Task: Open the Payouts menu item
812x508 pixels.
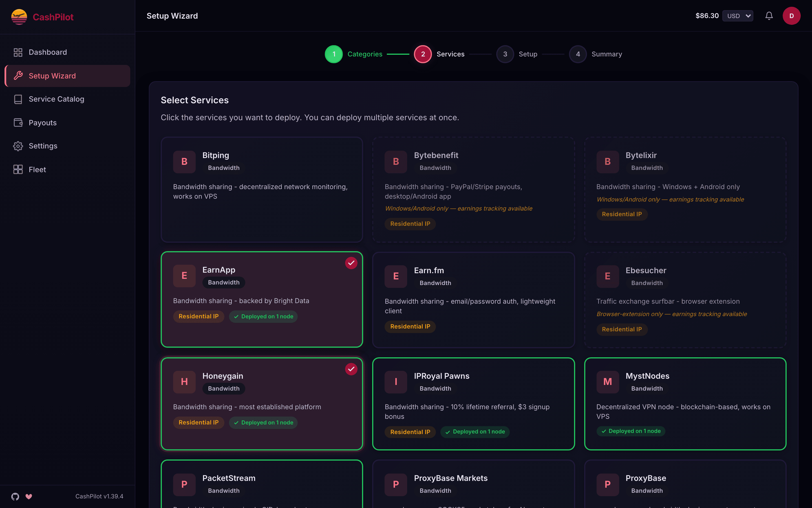Action: (x=67, y=123)
